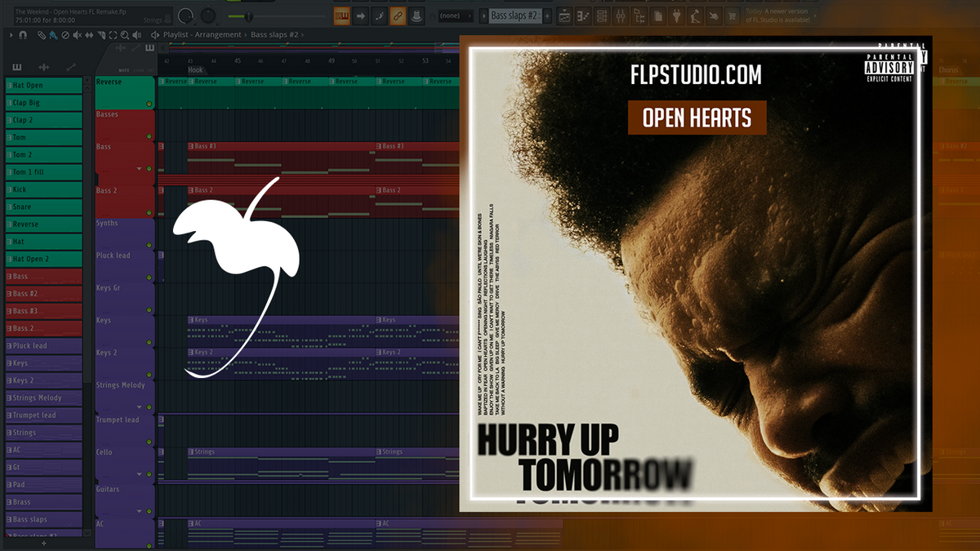
Task: Open the Channel rack icon
Action: [x=602, y=15]
